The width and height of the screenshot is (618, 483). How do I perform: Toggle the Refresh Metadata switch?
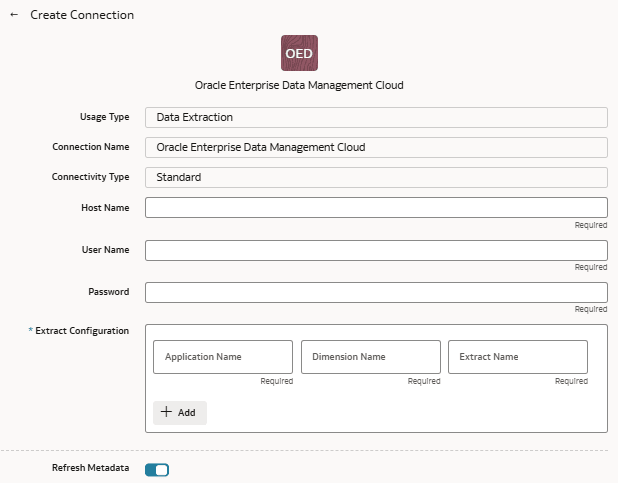point(157,470)
